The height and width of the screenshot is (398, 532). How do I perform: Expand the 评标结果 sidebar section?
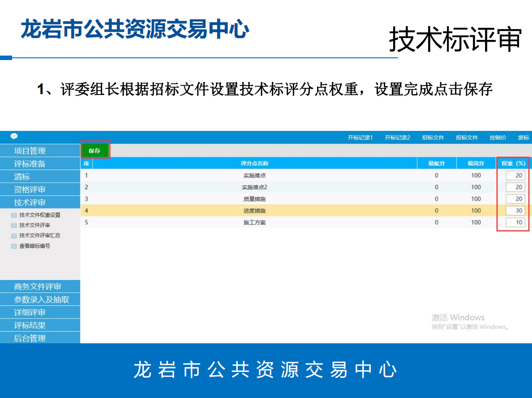pos(40,325)
